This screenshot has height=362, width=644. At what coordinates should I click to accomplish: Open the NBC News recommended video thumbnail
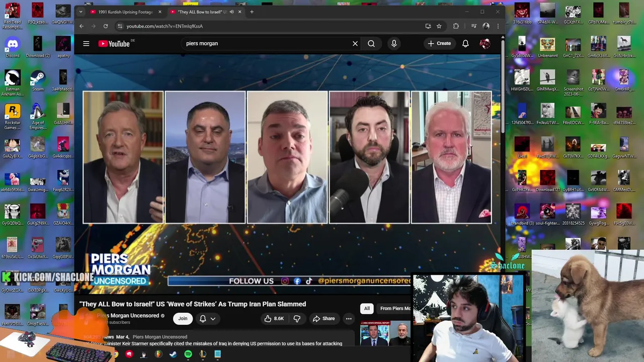385,334
